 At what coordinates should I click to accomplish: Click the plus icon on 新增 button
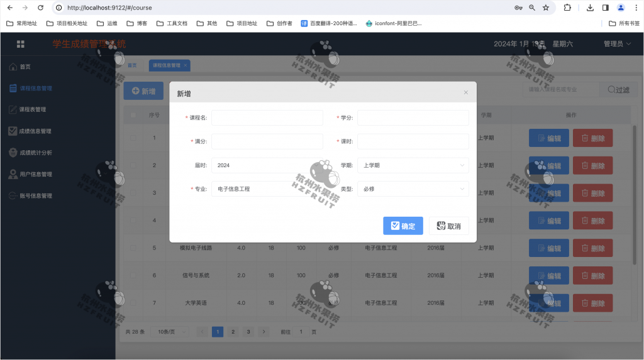click(x=136, y=90)
